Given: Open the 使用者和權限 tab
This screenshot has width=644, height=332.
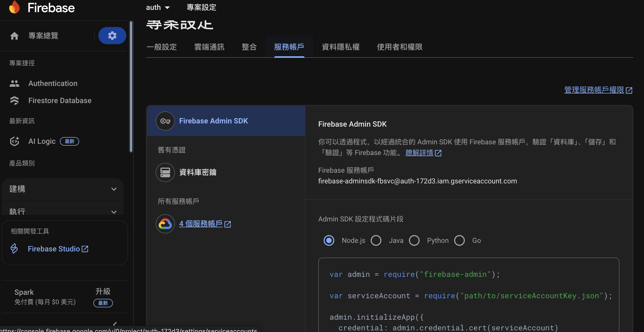Looking at the screenshot, I should point(400,47).
